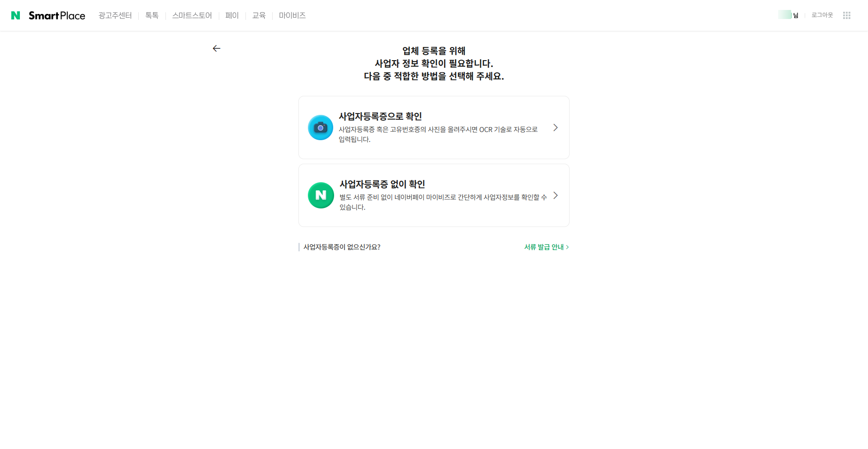Go to 광고주센터 menu
Screen dimensions: 868x449
coord(115,15)
